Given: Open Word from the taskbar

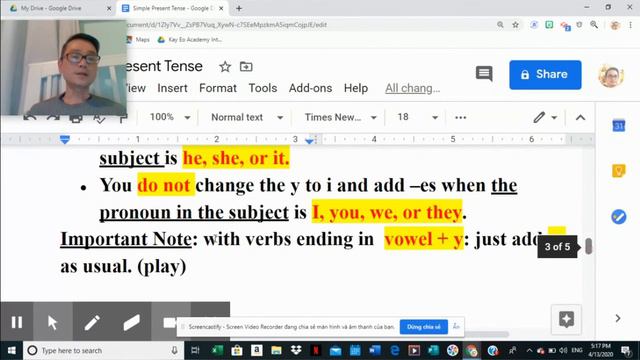Looking at the screenshot, I should pyautogui.click(x=375, y=351).
